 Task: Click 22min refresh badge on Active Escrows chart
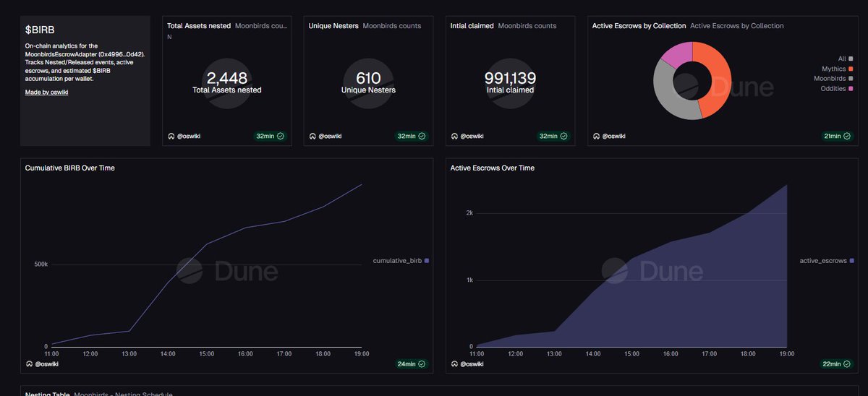837,363
